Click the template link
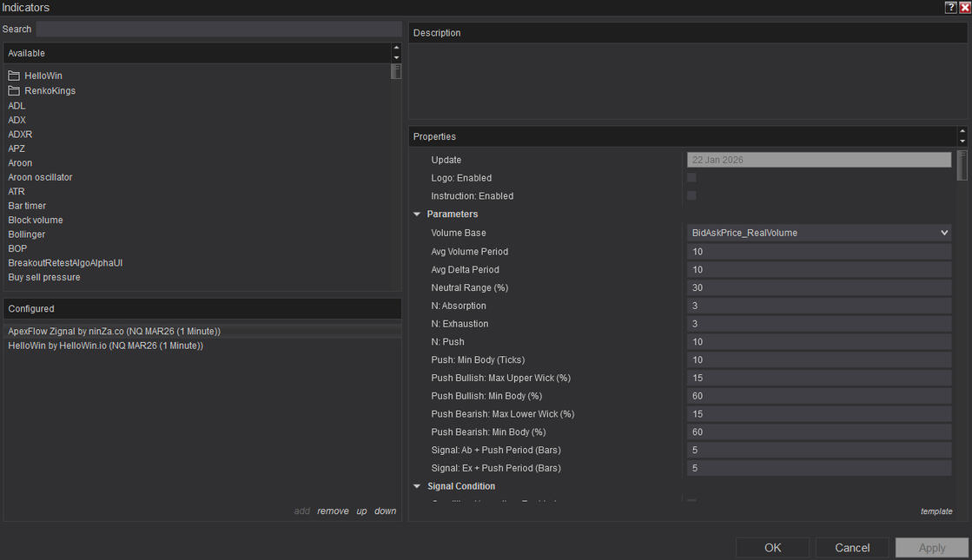This screenshot has width=972, height=560. point(936,511)
